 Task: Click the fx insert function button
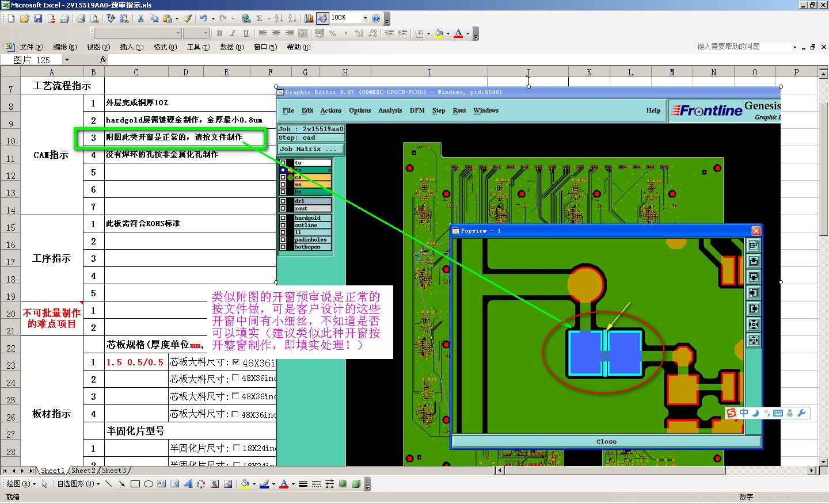click(x=103, y=59)
